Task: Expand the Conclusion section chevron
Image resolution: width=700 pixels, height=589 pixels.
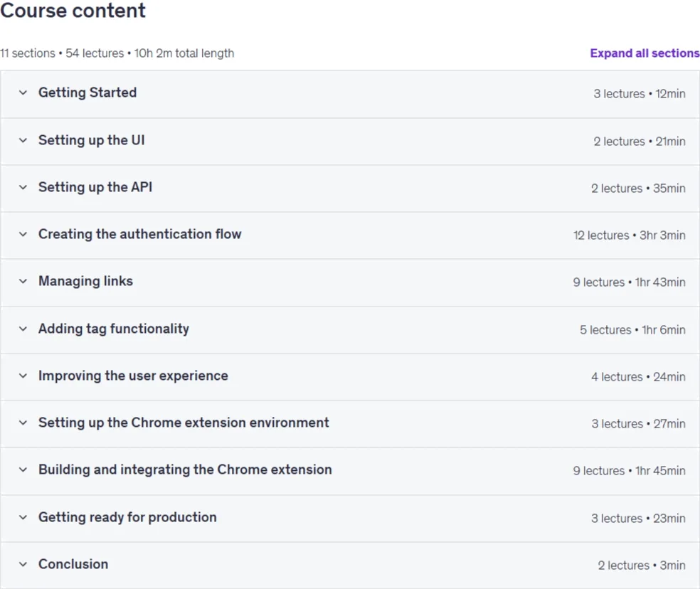Action: coord(23,564)
